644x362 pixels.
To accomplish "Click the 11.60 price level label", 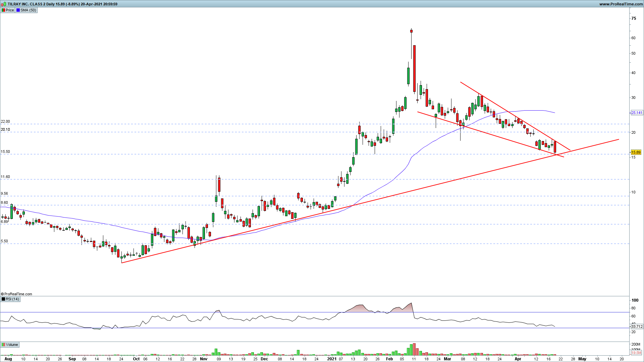I will click(x=5, y=177).
